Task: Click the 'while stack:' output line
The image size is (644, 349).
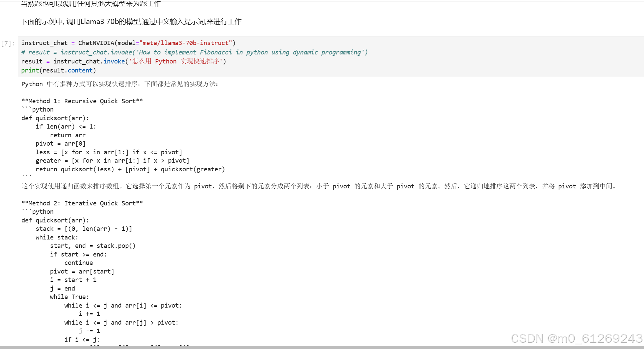Action: (57, 237)
